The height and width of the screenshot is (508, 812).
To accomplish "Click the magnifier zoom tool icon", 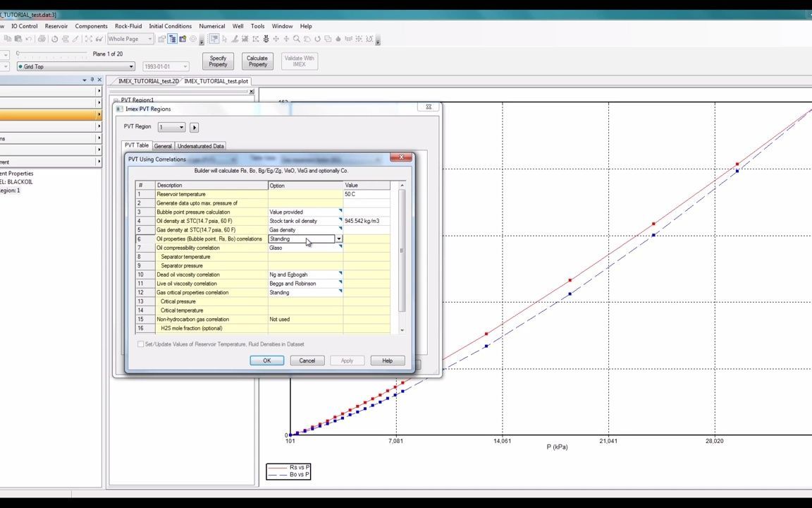I will coord(297,39).
